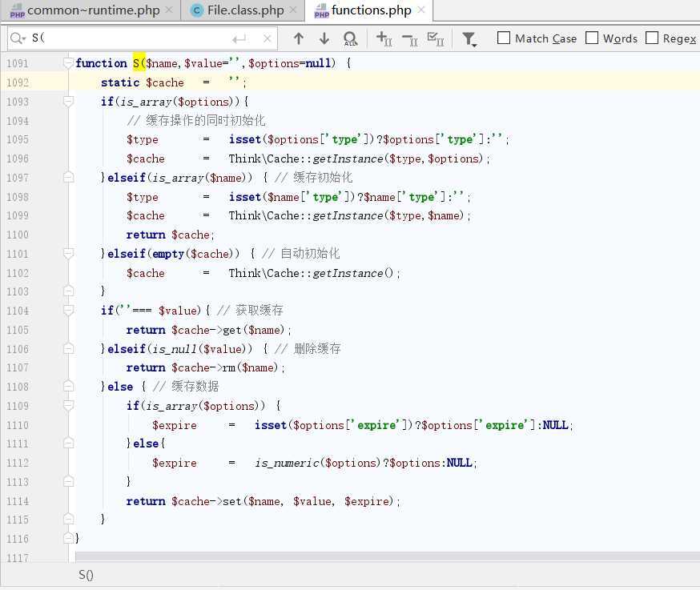Image resolution: width=700 pixels, height=590 pixels.
Task: Clear the search field text
Action: pos(268,38)
